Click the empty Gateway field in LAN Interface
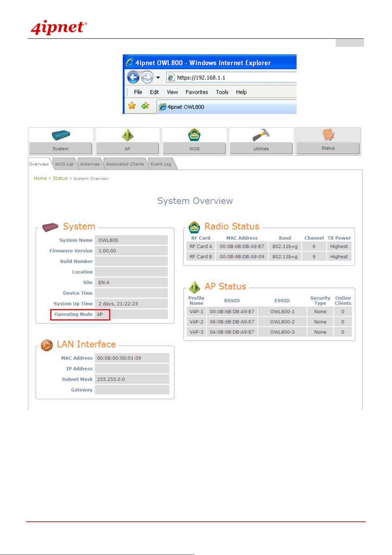The height and width of the screenshot is (555, 392). point(132,390)
